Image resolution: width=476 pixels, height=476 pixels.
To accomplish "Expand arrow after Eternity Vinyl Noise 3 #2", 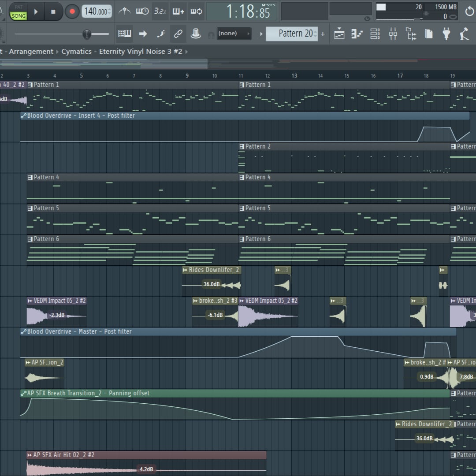I will click(186, 52).
